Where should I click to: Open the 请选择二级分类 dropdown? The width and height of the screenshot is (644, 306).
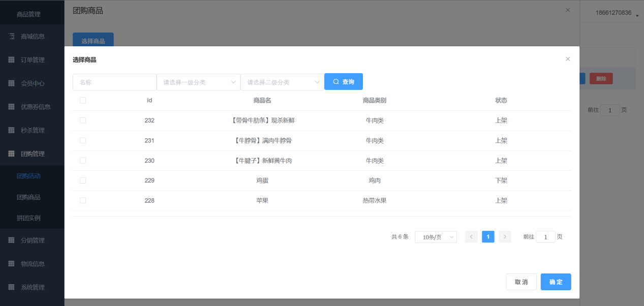(282, 82)
